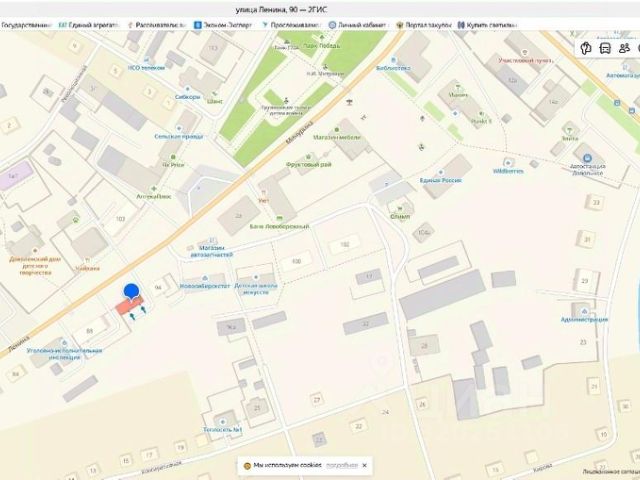The width and height of the screenshot is (640, 480).
Task: Open the bookmark left of 'Эконом-Эксперт'
Action: tap(156, 25)
